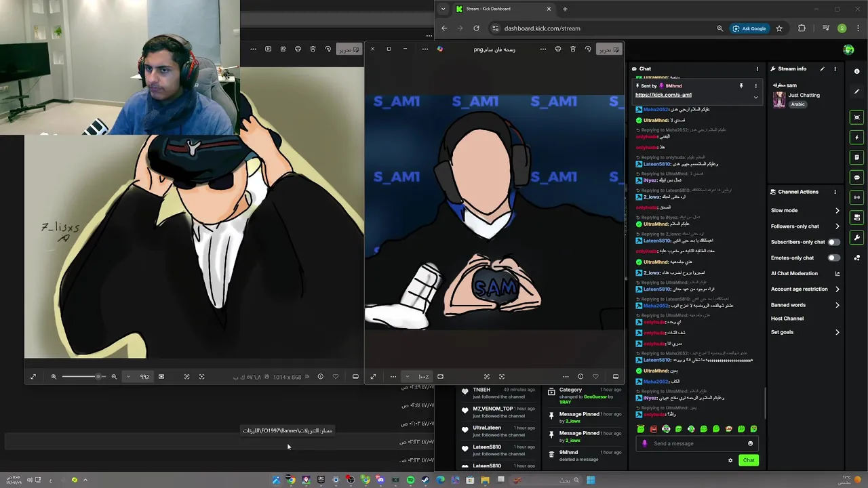Open Spotify from the taskbar

click(410, 480)
